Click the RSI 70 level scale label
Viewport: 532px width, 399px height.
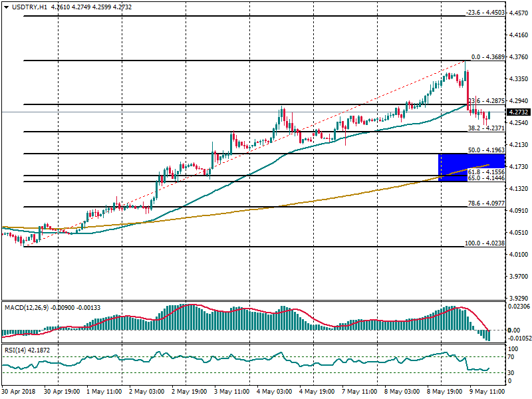click(x=512, y=357)
